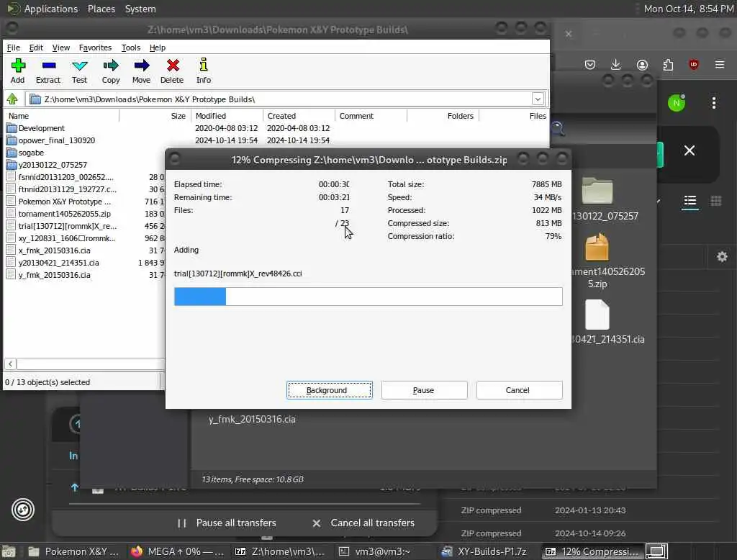The image size is (737, 560).
Task: Click the white X close icon in MEGA
Action: click(689, 150)
